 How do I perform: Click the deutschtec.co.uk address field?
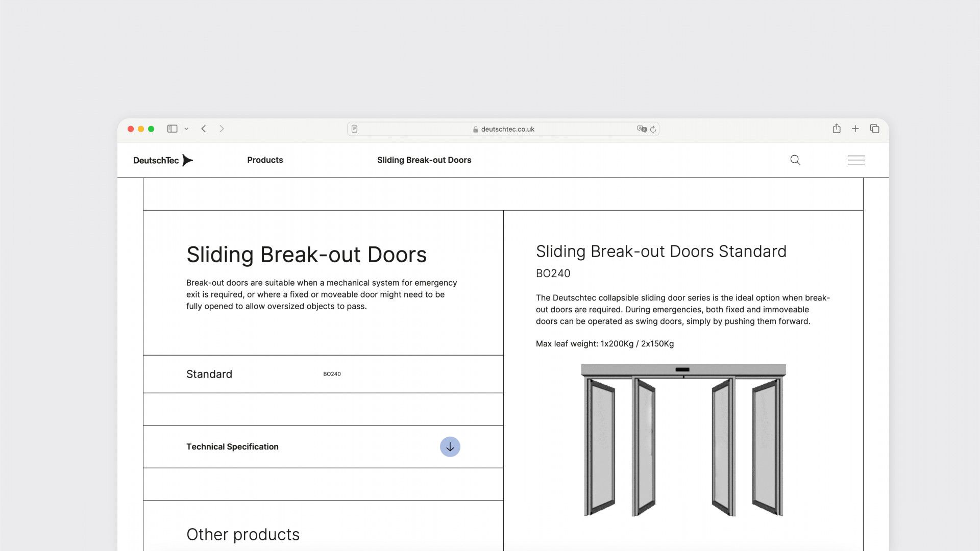tap(507, 130)
